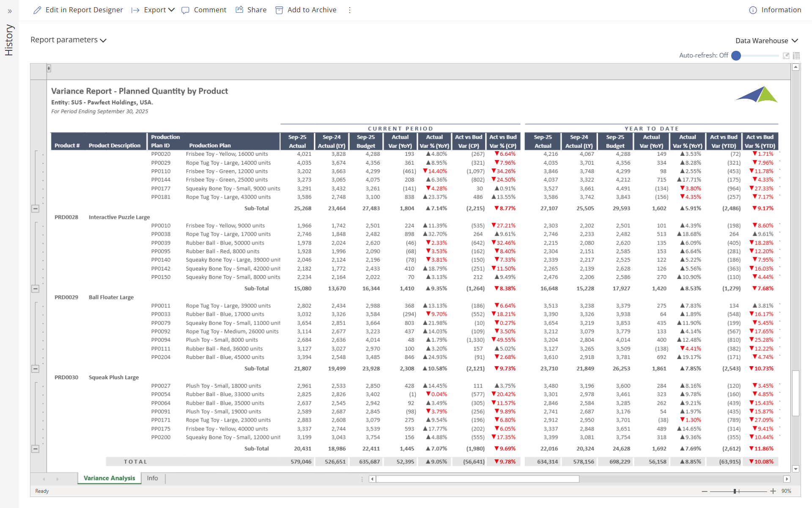Expand the History side panel arrows
812x508 pixels.
(x=9, y=11)
